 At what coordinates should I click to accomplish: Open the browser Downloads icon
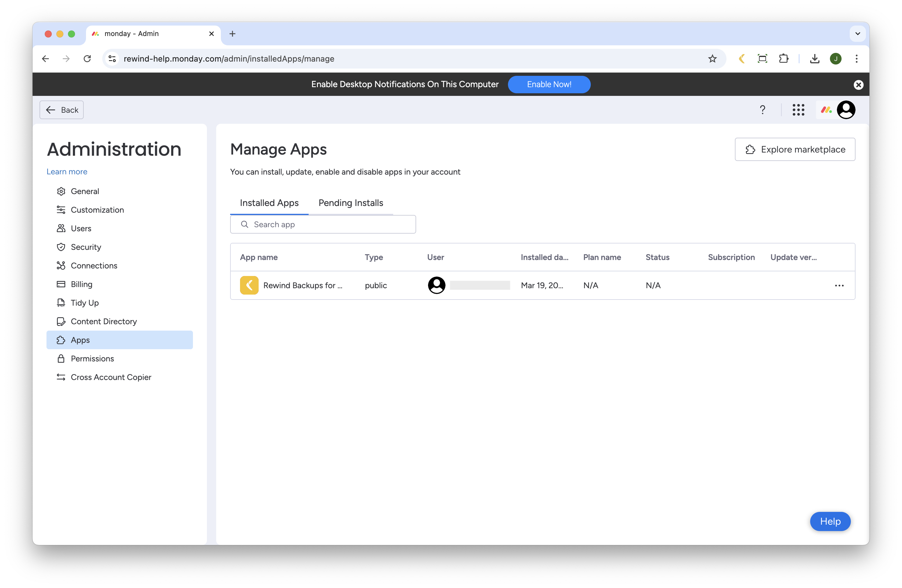point(815,59)
